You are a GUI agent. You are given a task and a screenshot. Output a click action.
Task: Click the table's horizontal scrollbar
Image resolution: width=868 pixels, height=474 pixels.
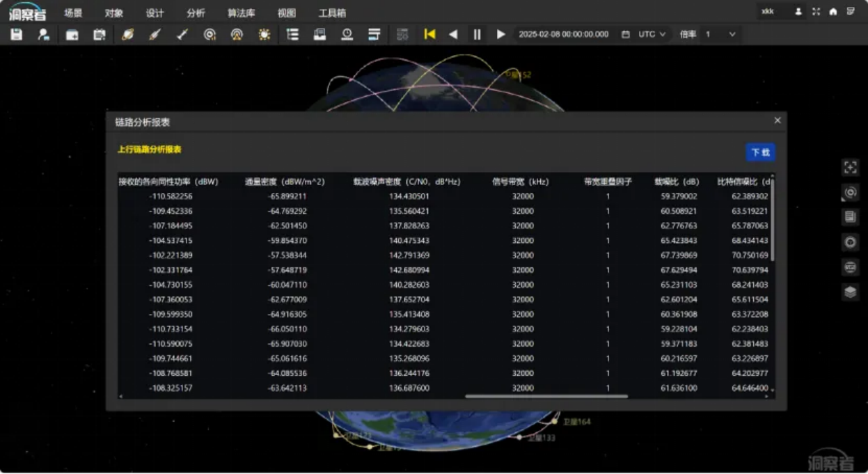546,396
